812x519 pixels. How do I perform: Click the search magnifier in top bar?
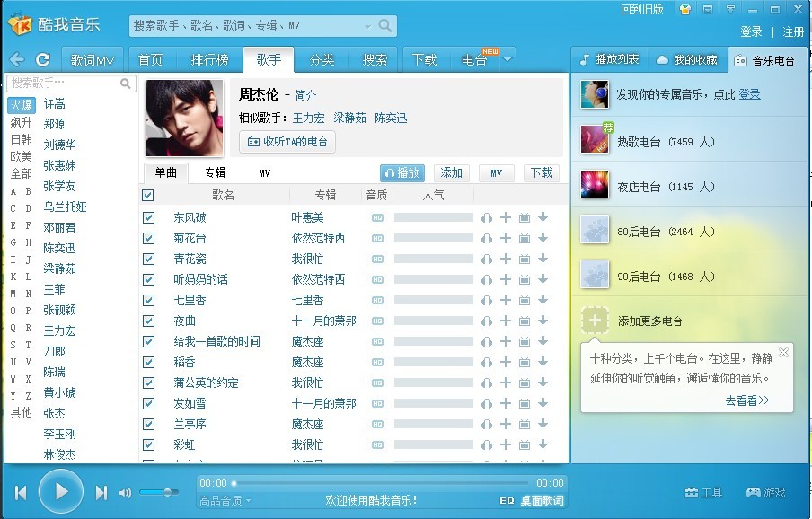tap(385, 26)
